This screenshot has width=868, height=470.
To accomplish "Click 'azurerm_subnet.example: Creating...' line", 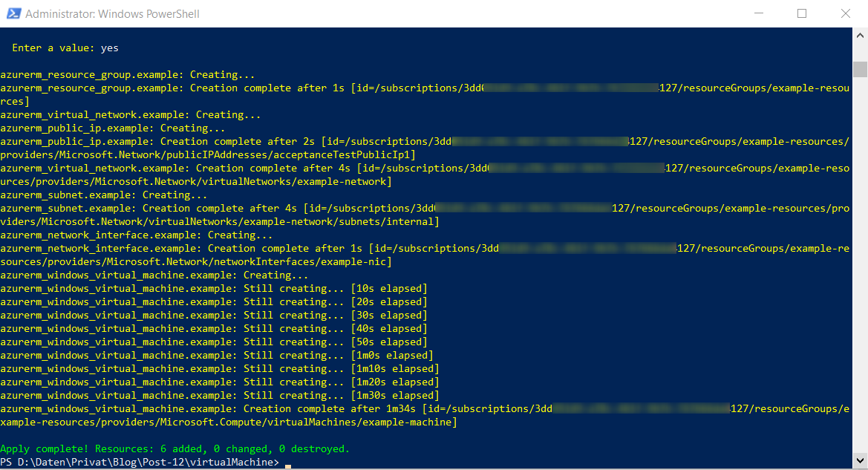I will tap(103, 195).
